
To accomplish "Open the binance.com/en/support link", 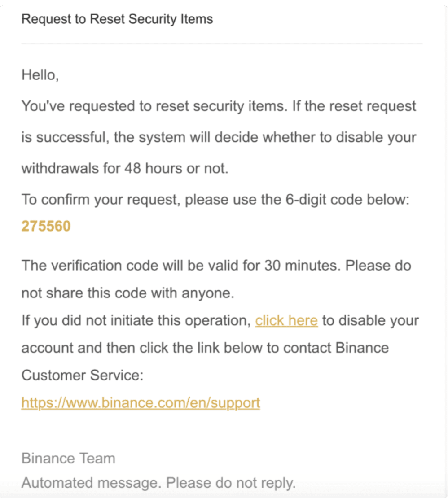I will coord(141,403).
